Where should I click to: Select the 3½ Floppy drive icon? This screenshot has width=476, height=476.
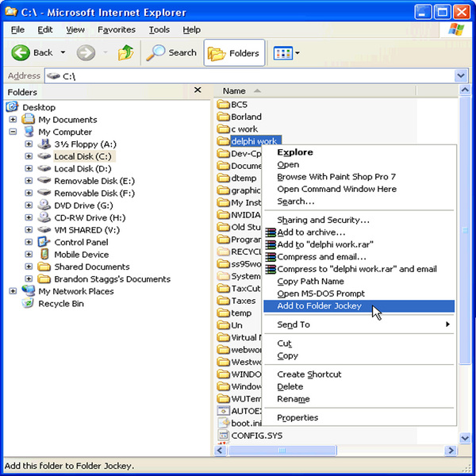tap(44, 144)
